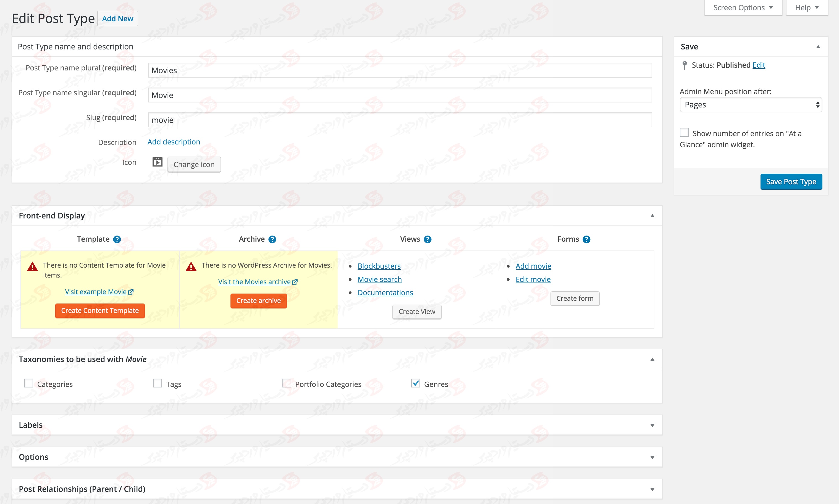Disable the Genres taxonomy checkbox
This screenshot has width=839, height=504.
coord(415,383)
